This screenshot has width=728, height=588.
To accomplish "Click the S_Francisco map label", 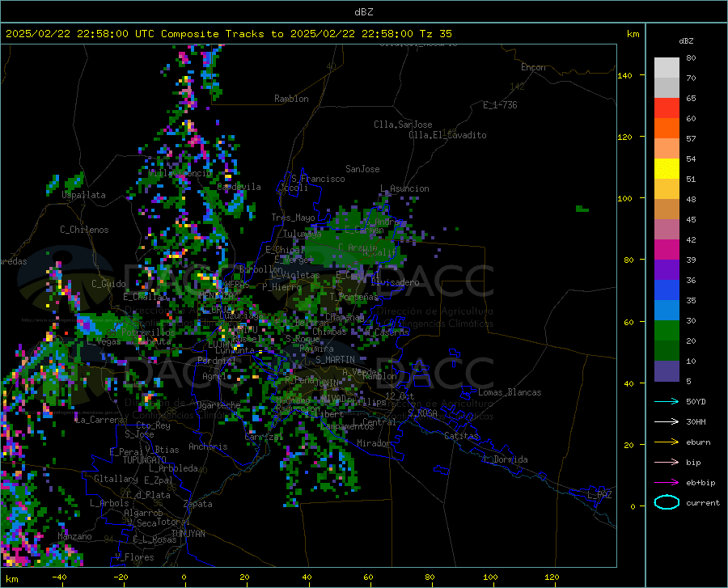I will (x=318, y=179).
